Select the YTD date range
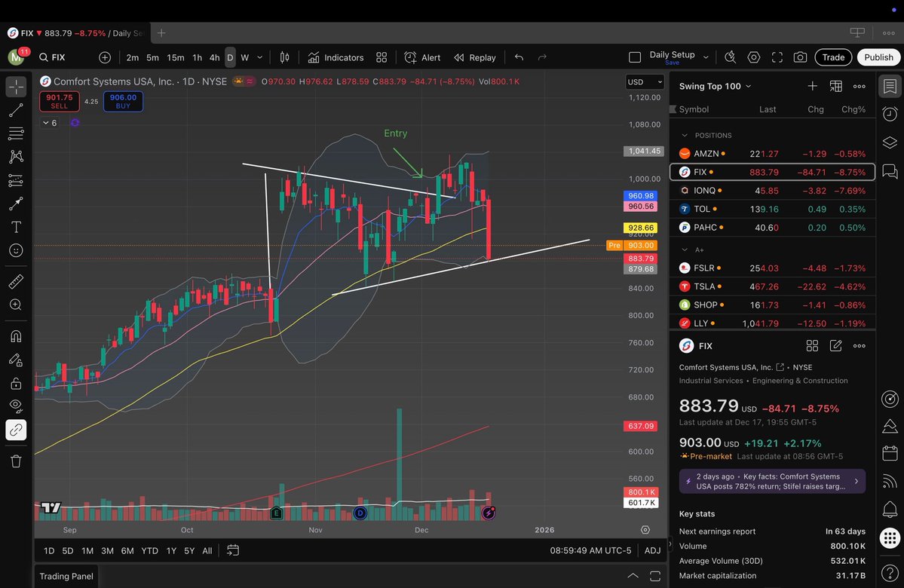 [149, 550]
